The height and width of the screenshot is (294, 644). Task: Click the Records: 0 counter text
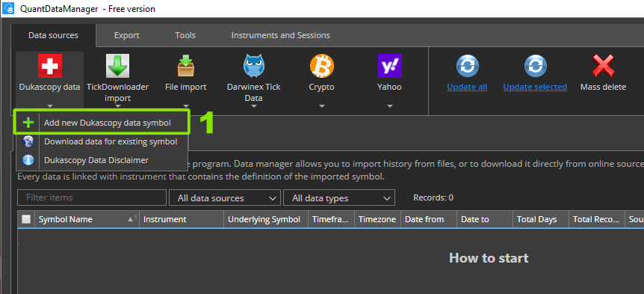click(433, 197)
